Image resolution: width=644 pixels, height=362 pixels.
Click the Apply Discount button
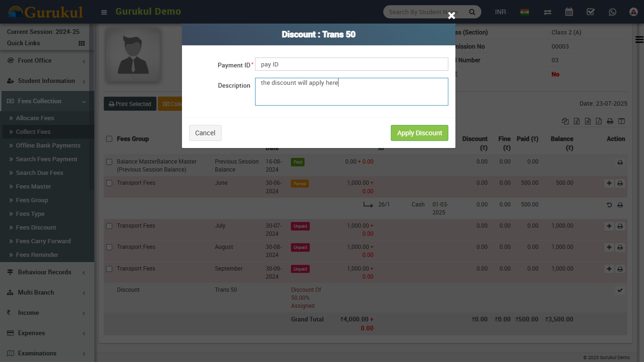(x=419, y=133)
